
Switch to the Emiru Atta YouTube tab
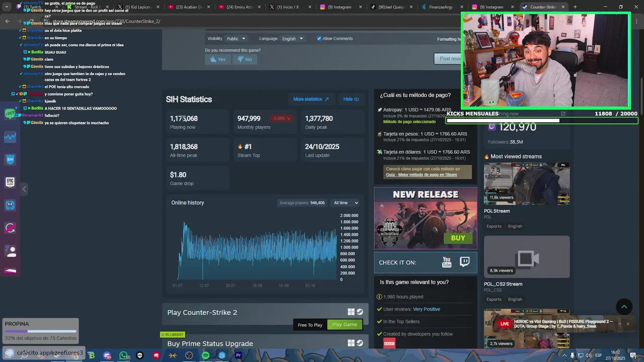[239, 7]
